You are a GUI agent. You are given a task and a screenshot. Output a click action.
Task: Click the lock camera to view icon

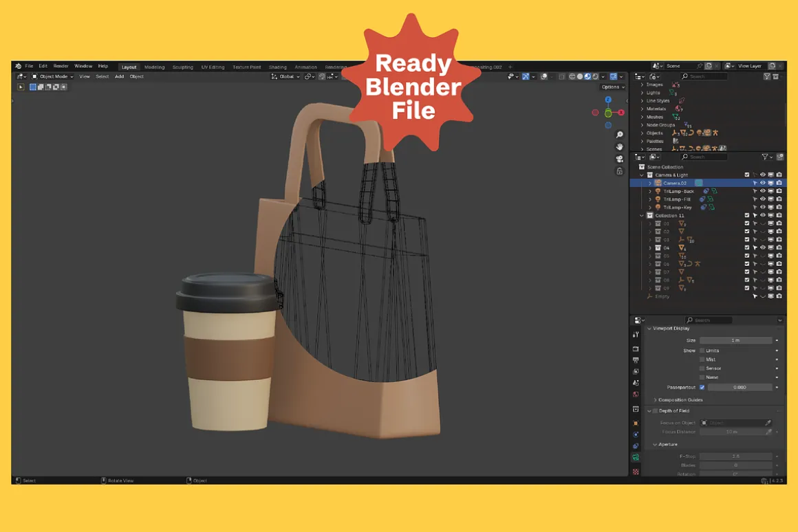click(619, 171)
